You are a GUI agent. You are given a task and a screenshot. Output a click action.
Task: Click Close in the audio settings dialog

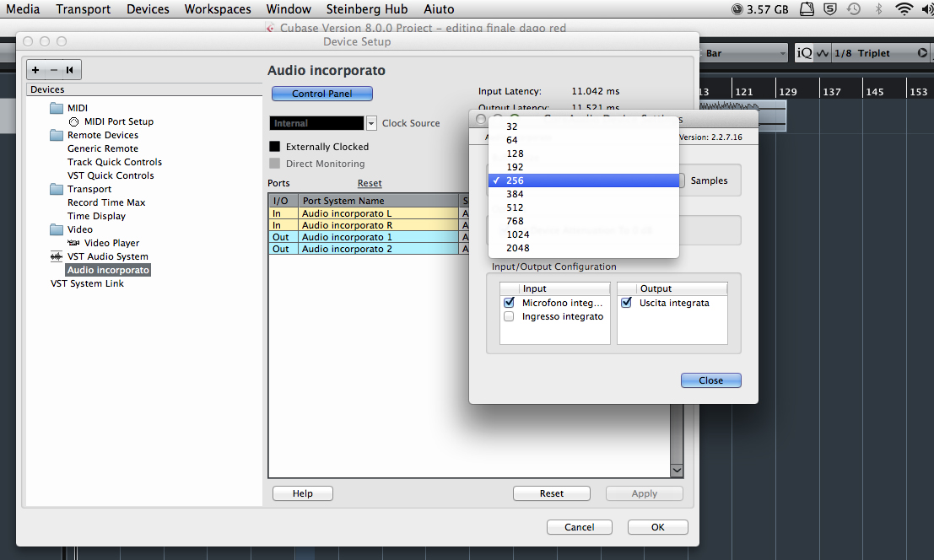pyautogui.click(x=711, y=380)
